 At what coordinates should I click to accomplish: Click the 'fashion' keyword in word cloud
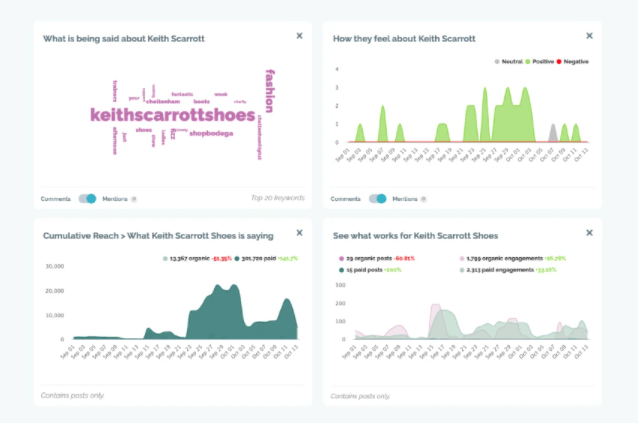tap(269, 91)
